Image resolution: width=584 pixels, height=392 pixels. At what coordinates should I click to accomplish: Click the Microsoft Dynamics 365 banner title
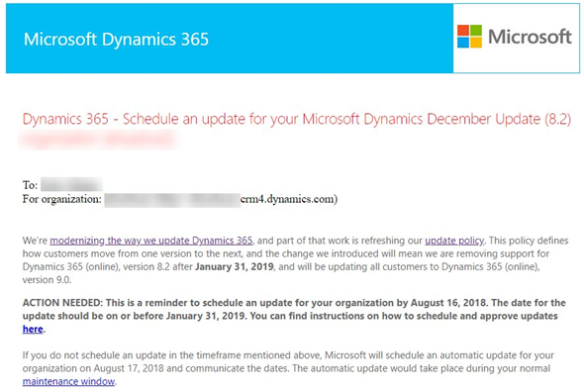coord(116,40)
